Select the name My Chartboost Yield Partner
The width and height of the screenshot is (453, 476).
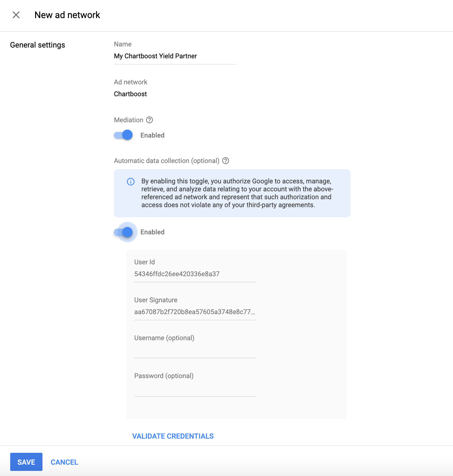[x=155, y=56]
